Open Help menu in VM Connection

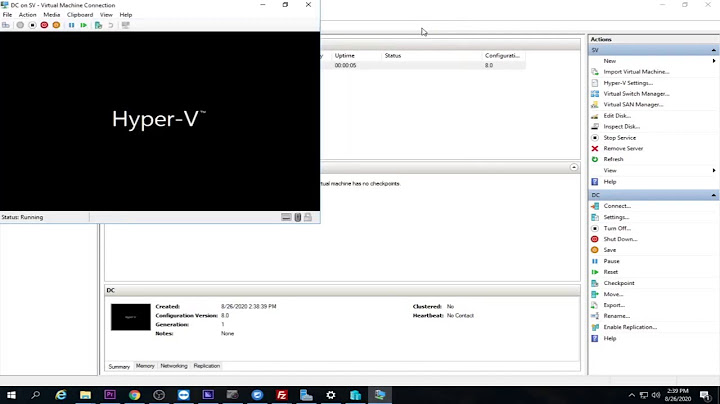[126, 15]
